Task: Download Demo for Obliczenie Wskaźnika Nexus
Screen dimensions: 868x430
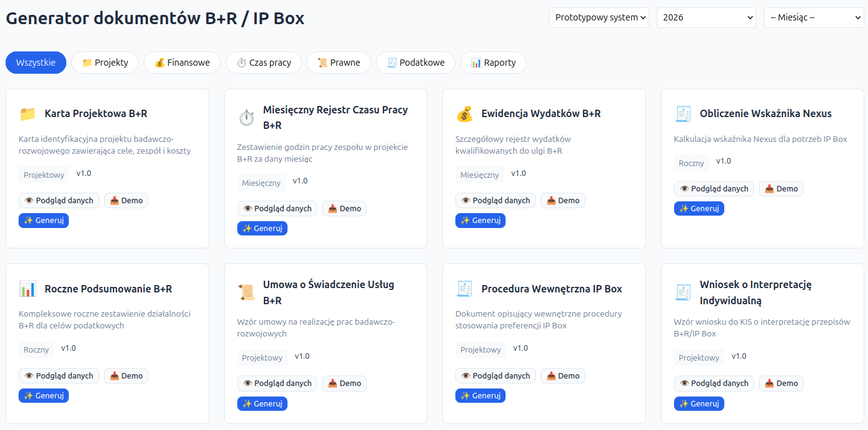Action: 781,188
